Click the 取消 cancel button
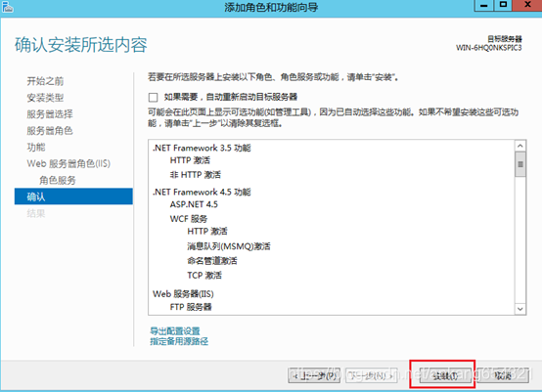Screen dimensions: 542x392 point(503,375)
